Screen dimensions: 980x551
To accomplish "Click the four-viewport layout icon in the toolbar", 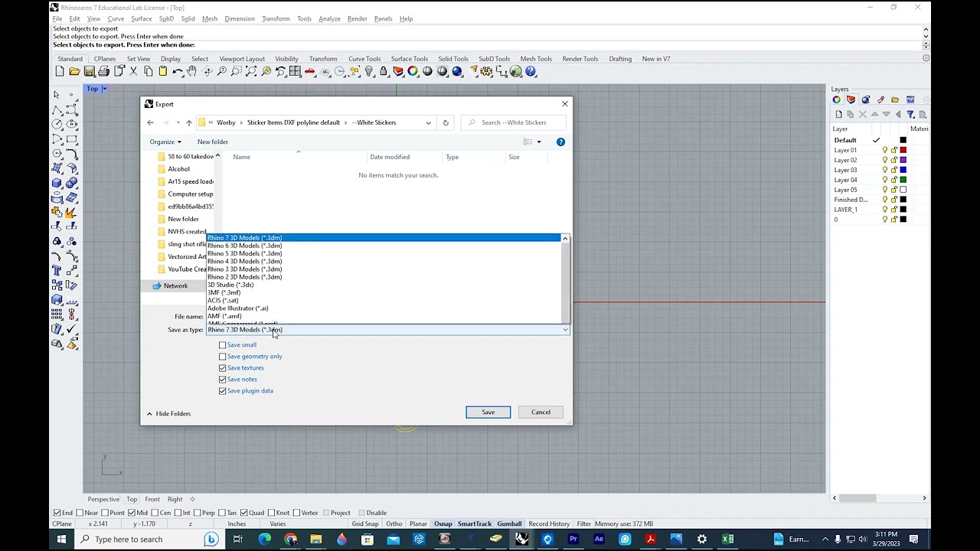I will 294,71.
